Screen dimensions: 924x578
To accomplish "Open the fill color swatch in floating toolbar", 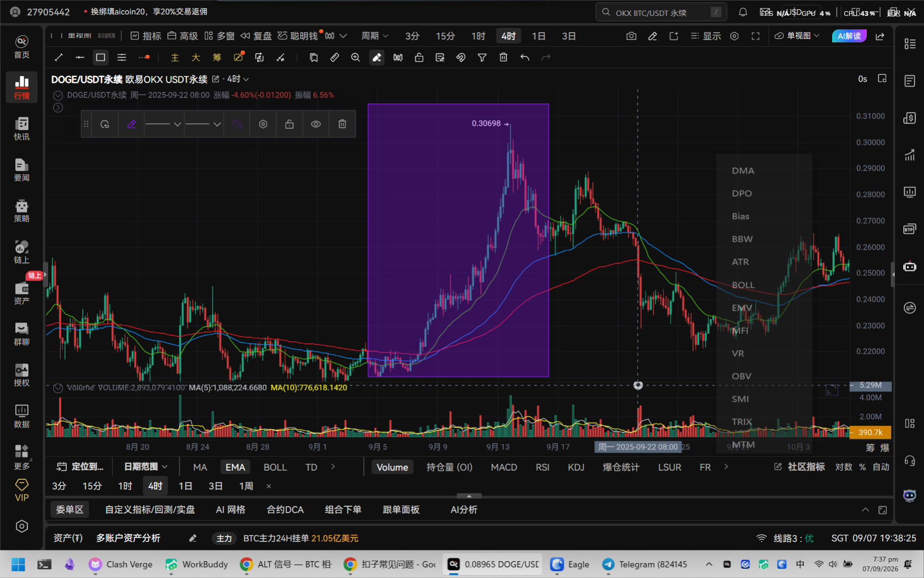I will 237,124.
